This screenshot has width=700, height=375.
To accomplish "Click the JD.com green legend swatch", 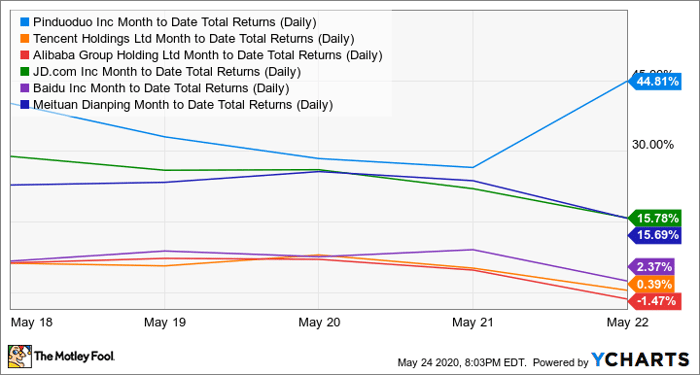I will [25, 72].
